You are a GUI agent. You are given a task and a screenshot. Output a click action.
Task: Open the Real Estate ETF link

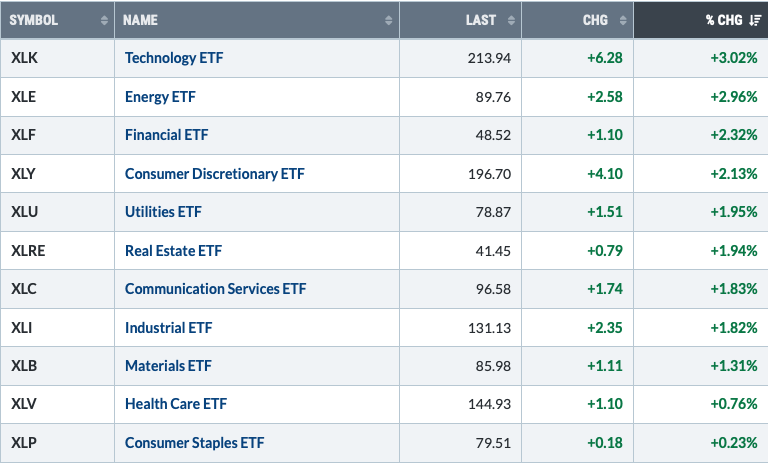pyautogui.click(x=172, y=250)
